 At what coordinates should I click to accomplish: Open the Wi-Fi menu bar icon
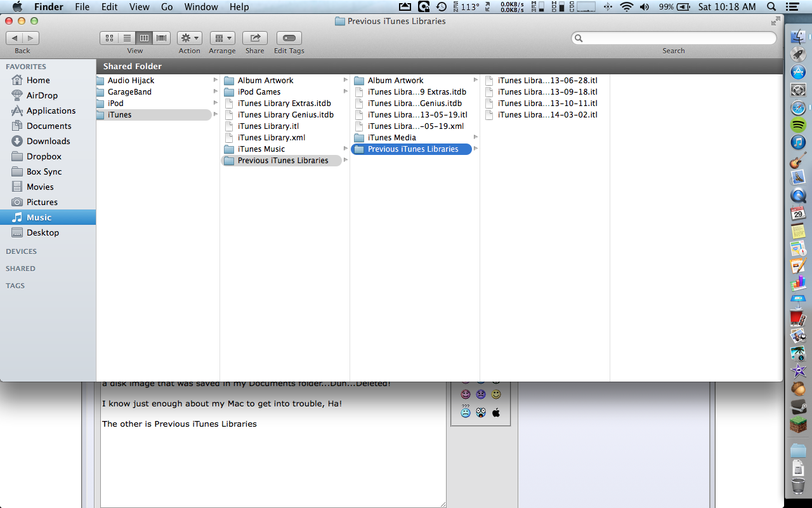[627, 7]
